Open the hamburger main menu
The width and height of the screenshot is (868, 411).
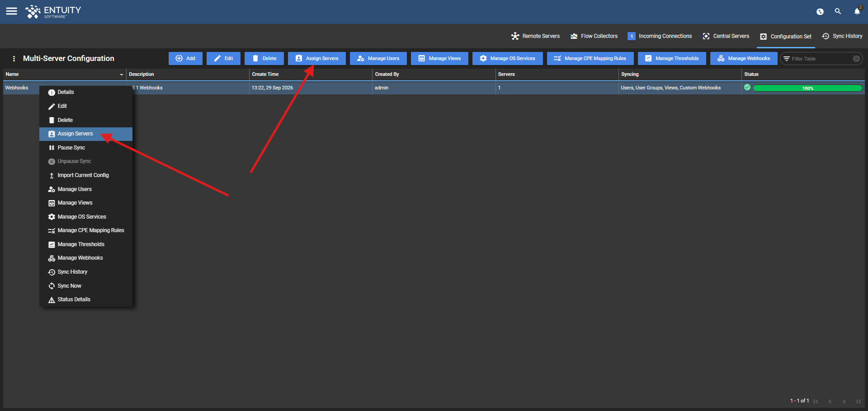tap(11, 11)
